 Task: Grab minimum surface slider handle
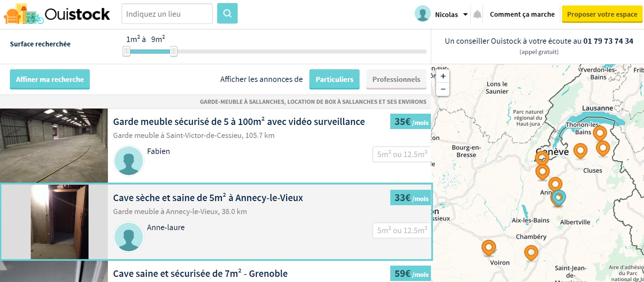click(126, 52)
